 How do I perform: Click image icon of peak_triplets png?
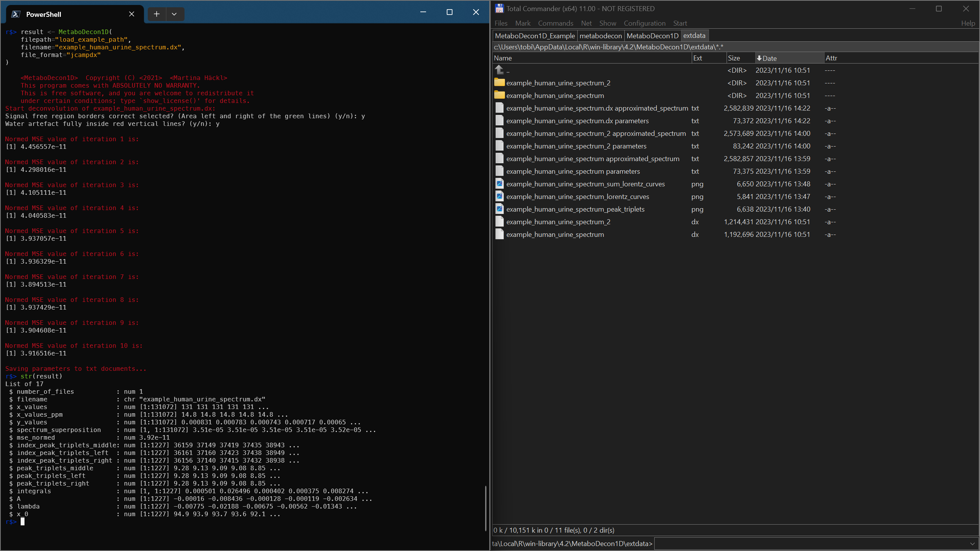pos(499,209)
